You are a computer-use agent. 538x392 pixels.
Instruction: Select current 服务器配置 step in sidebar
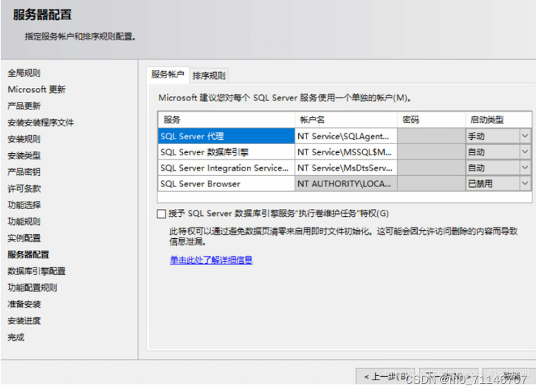pos(28,255)
